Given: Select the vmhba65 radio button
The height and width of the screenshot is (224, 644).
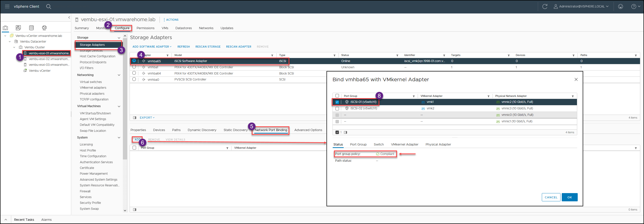Looking at the screenshot, I should 134,61.
